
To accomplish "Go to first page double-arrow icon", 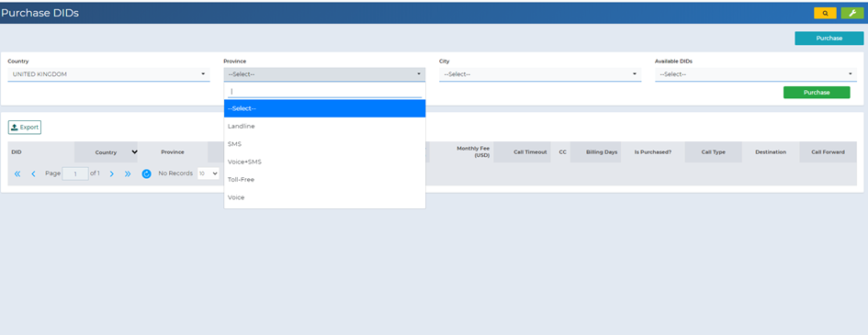I will 17,173.
